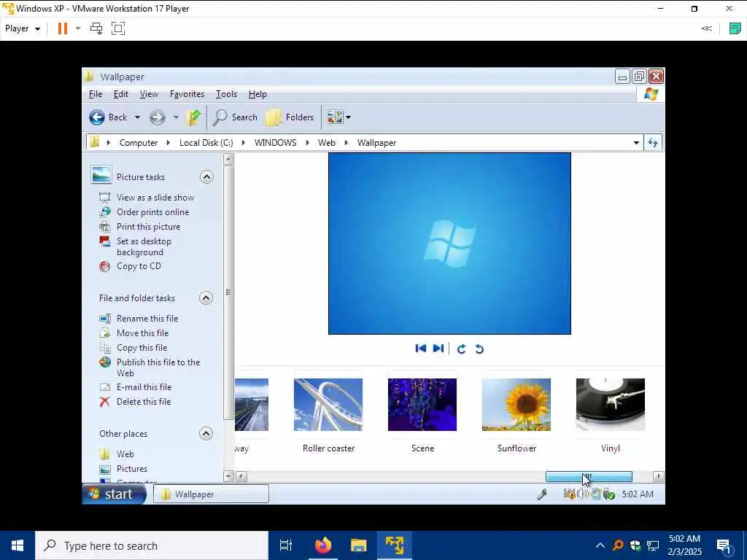
Task: Select the Scene wallpaper thumbnail
Action: pos(422,405)
